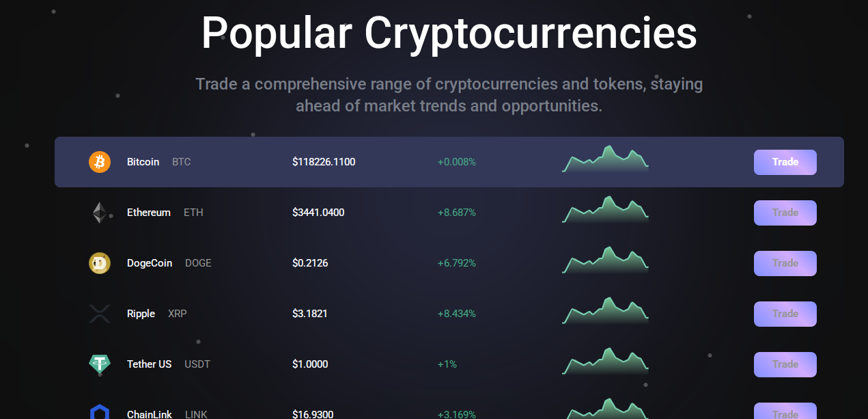
Task: Select the Bitcoin name label
Action: (143, 162)
